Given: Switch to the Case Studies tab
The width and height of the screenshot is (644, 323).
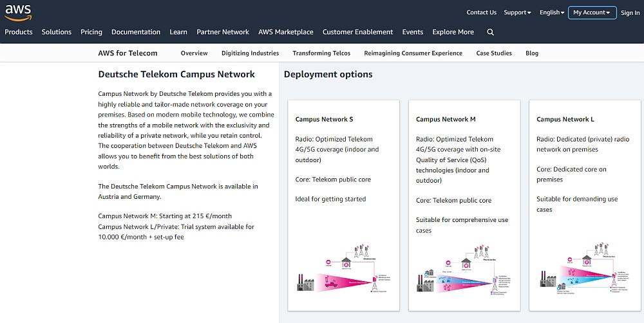Looking at the screenshot, I should [494, 53].
